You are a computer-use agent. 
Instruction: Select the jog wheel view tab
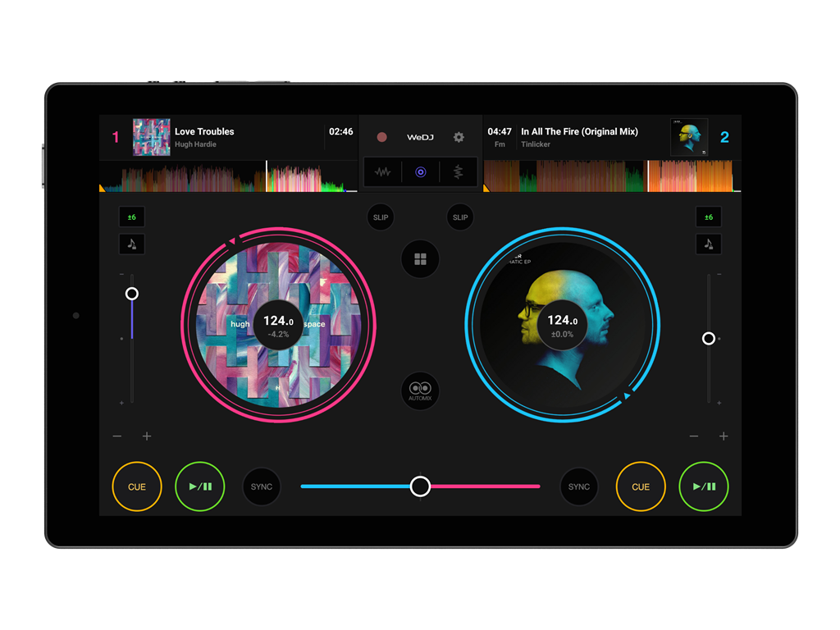click(421, 172)
